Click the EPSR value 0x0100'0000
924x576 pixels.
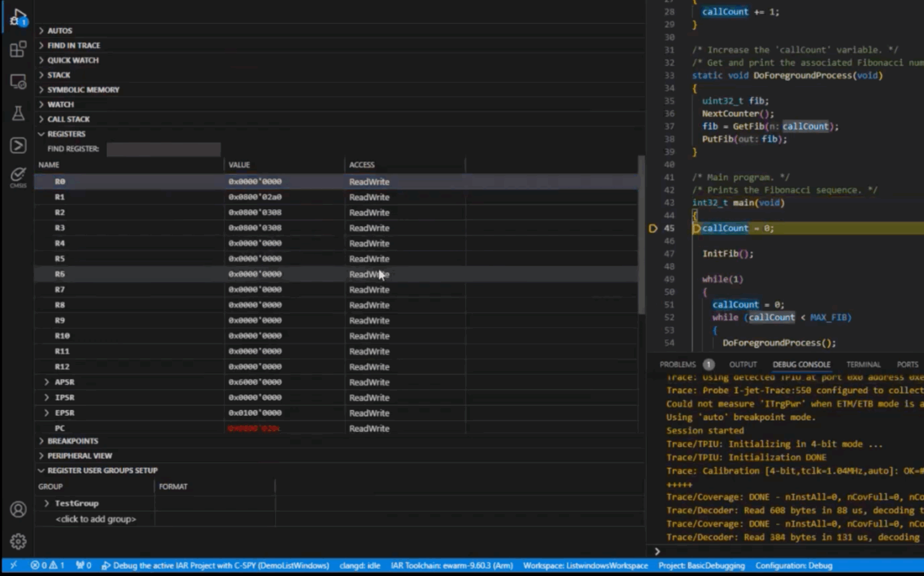[x=255, y=413]
